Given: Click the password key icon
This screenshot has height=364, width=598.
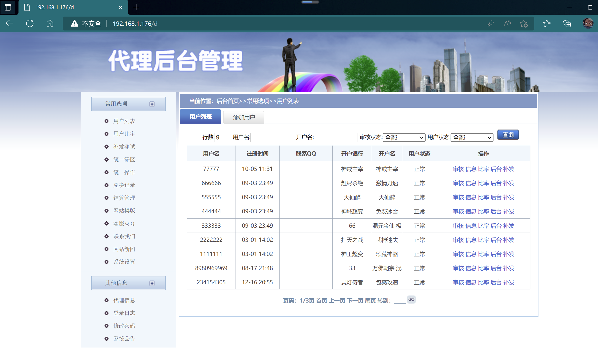Looking at the screenshot, I should point(490,23).
